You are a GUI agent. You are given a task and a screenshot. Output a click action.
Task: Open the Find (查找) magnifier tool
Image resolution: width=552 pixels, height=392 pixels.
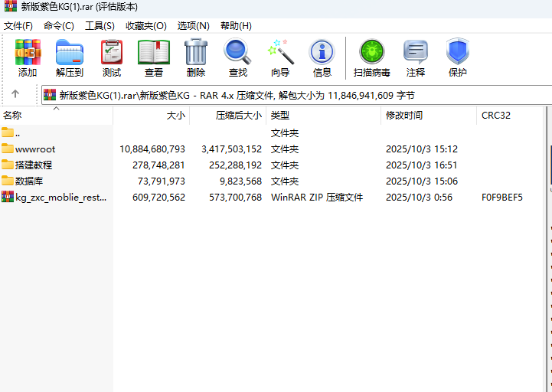coord(238,58)
